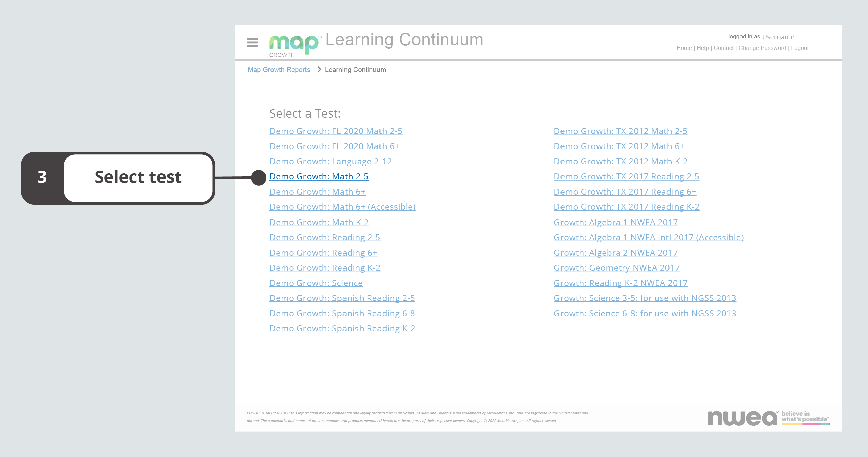Select Demo Growth: FL 2020 Math 2-5
The image size is (868, 457).
(x=336, y=130)
